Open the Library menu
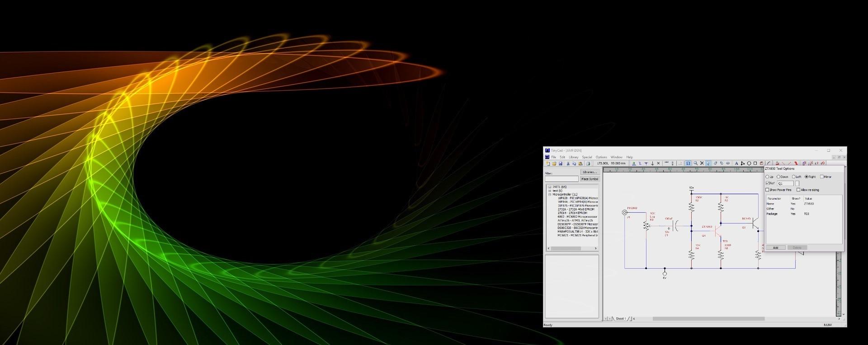The width and height of the screenshot is (868, 345). 574,157
